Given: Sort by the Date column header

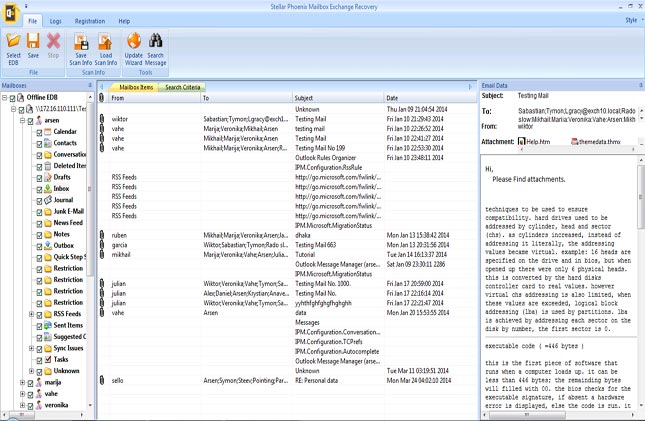Looking at the screenshot, I should click(x=430, y=98).
